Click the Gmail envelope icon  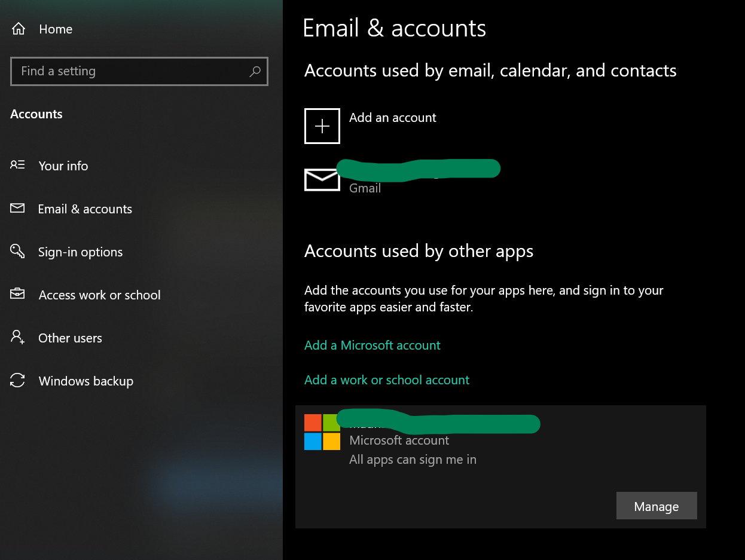(x=322, y=180)
